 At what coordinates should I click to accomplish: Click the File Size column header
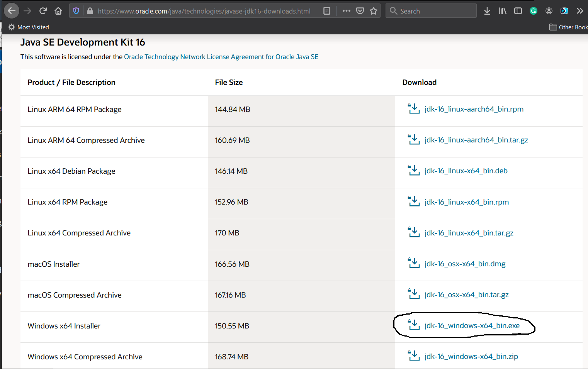pos(229,82)
